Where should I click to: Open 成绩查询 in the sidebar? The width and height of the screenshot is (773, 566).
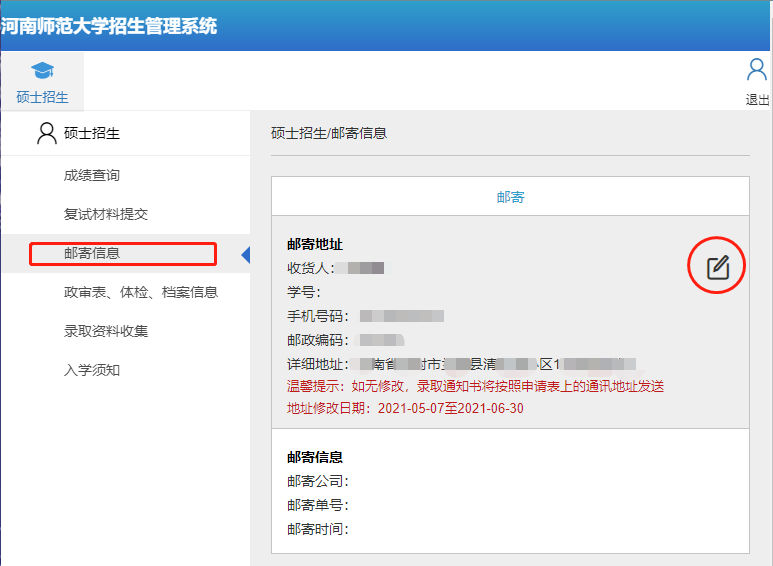(92, 176)
